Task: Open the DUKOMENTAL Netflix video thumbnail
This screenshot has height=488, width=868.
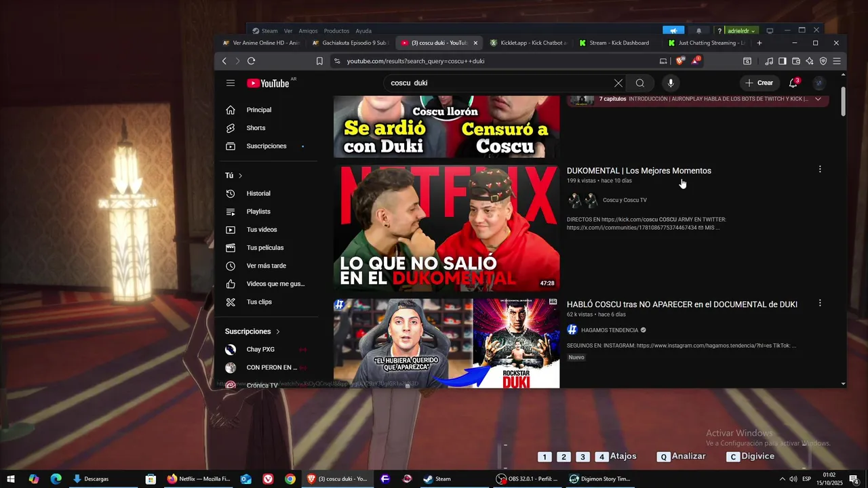Action: point(447,228)
